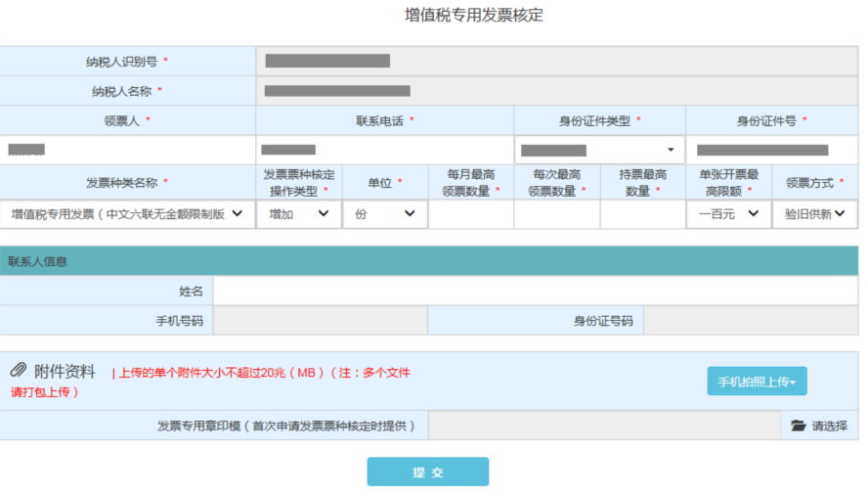This screenshot has height=497, width=868.
Task: Click the folder icon beside 请选择
Action: [x=799, y=427]
